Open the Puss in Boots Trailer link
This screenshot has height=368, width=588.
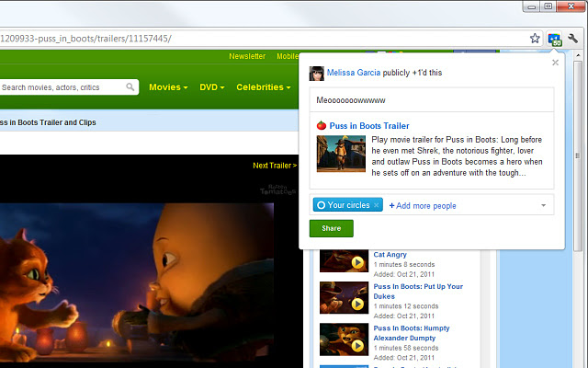[368, 126]
